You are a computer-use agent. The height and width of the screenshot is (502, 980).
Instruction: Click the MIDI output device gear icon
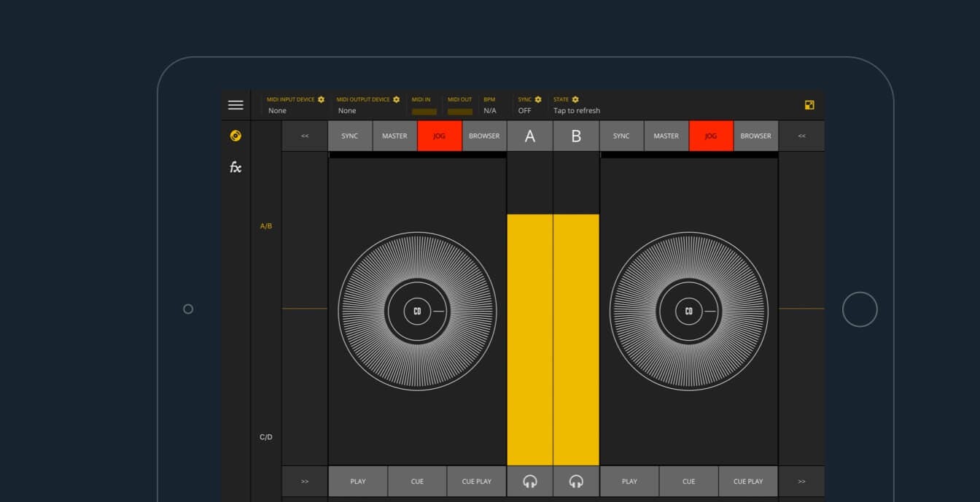(397, 99)
